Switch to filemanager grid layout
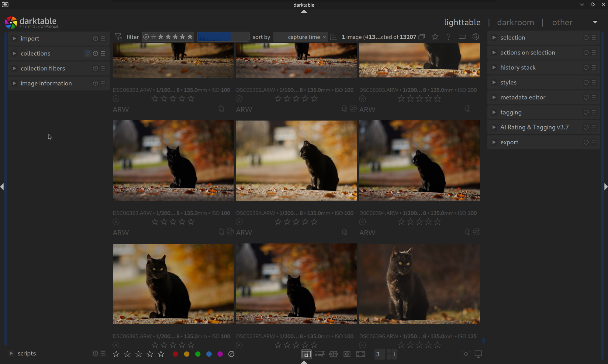The width and height of the screenshot is (608, 364). pos(306,354)
